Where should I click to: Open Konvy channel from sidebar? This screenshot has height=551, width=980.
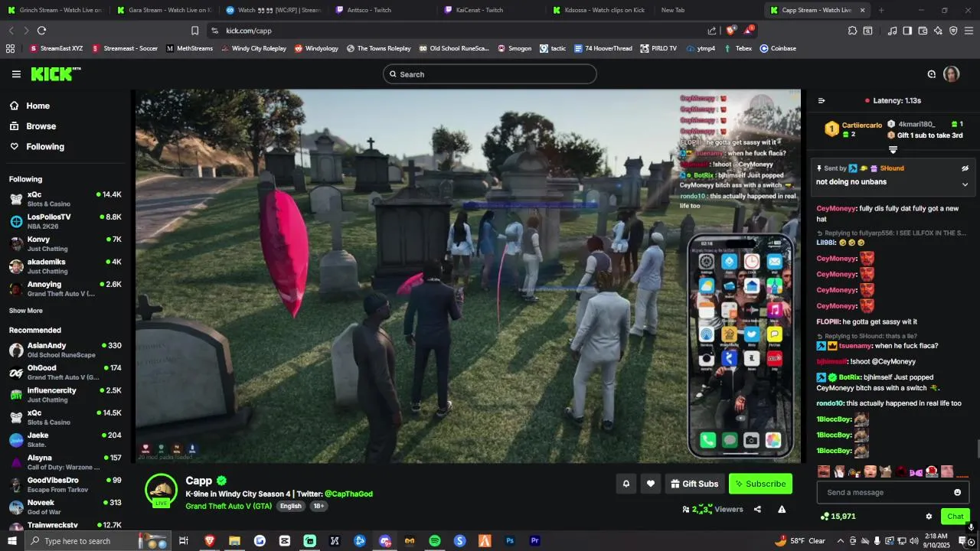point(65,244)
